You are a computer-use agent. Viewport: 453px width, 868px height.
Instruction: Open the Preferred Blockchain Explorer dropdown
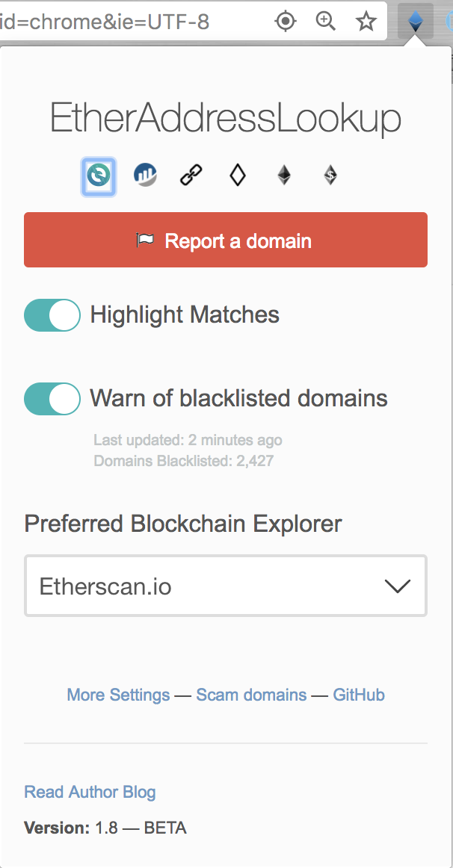coord(226,586)
